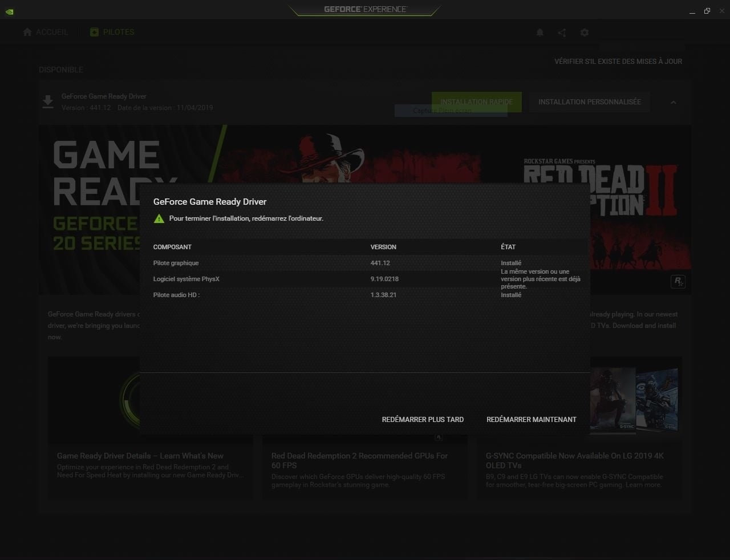Open the G-SYNC Compatible LG OLED article
This screenshot has width=730, height=560.
[575, 460]
